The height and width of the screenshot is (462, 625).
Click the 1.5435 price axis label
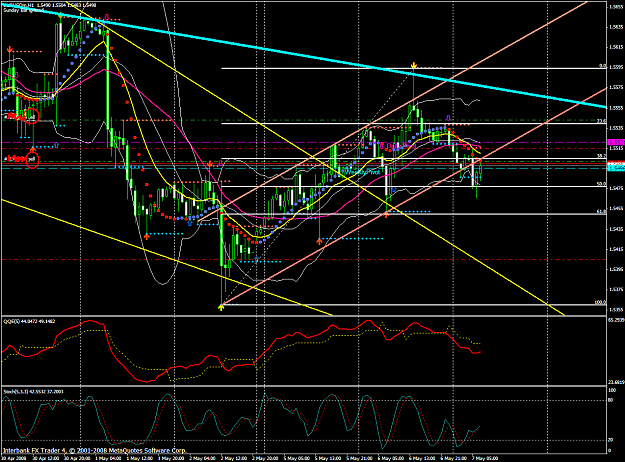coord(616,229)
